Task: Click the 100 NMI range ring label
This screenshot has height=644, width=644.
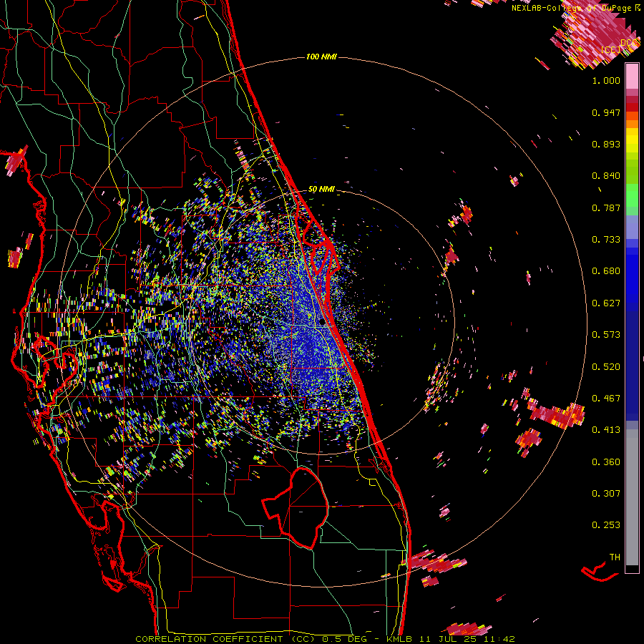Action: (321, 57)
